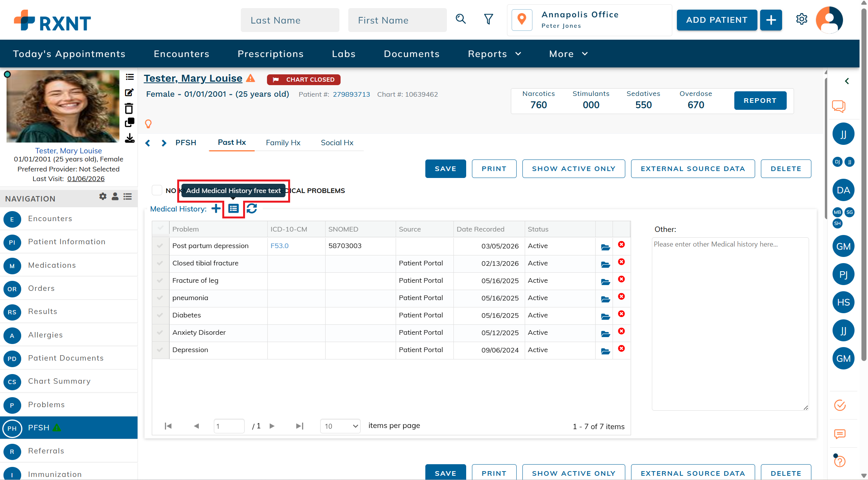Toggle the header select-all checkbox
868x480 pixels.
(160, 228)
